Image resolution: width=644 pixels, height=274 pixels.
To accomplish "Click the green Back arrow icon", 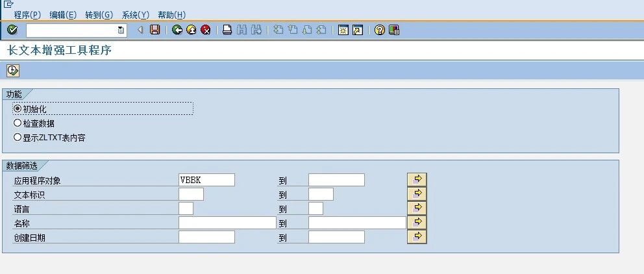I will (x=177, y=30).
